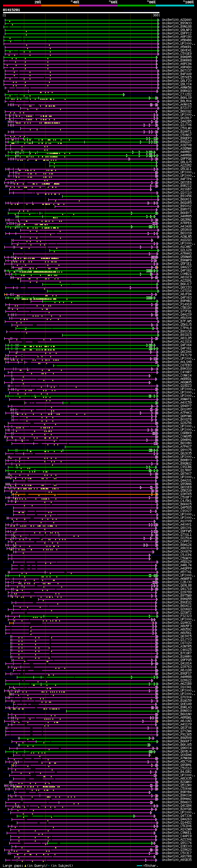Select hit UniRef100_B9HIU4
Image resolution: width=197 pixels, height=868 pixels.
click(177, 795)
